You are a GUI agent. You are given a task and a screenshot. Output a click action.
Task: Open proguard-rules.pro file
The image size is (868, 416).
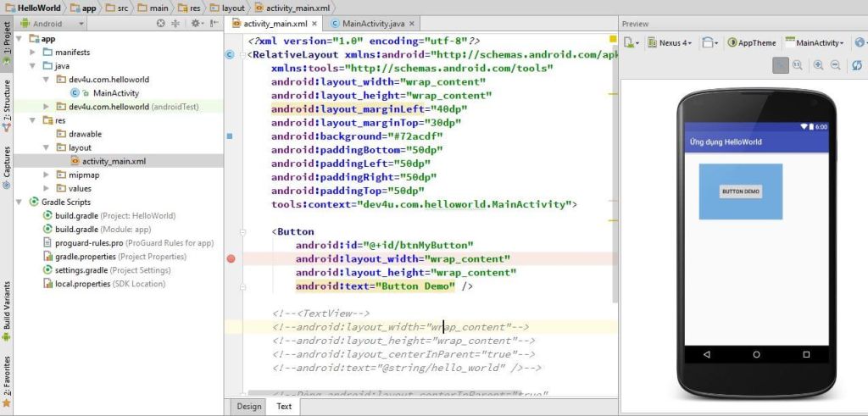coord(129,243)
